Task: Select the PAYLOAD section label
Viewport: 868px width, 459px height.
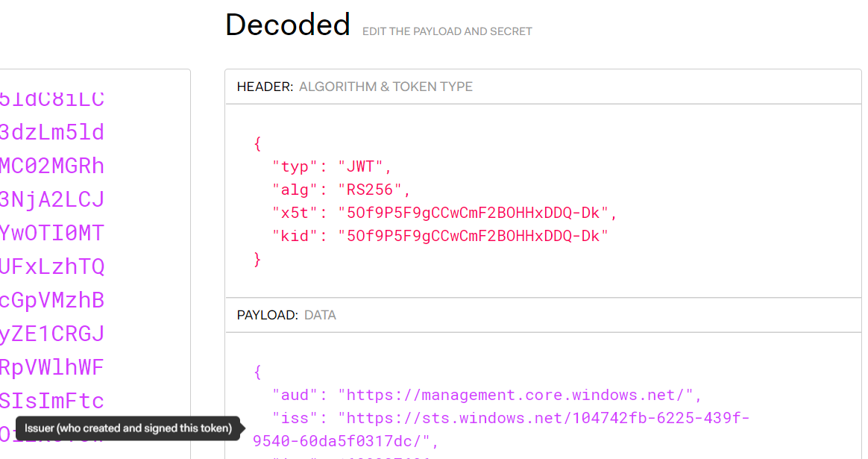Action: click(268, 315)
